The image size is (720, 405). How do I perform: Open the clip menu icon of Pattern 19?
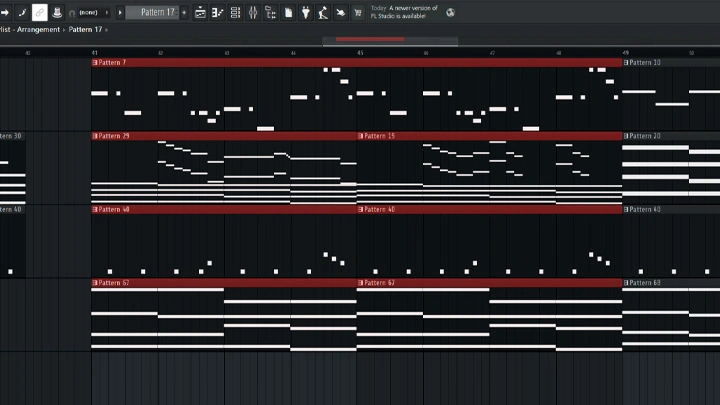[360, 136]
